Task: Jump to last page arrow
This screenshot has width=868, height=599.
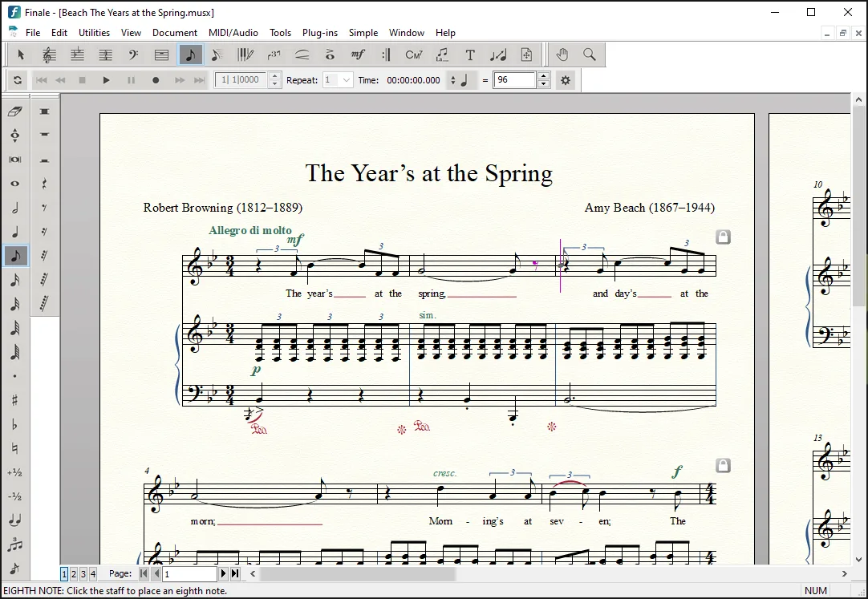Action: 235,574
